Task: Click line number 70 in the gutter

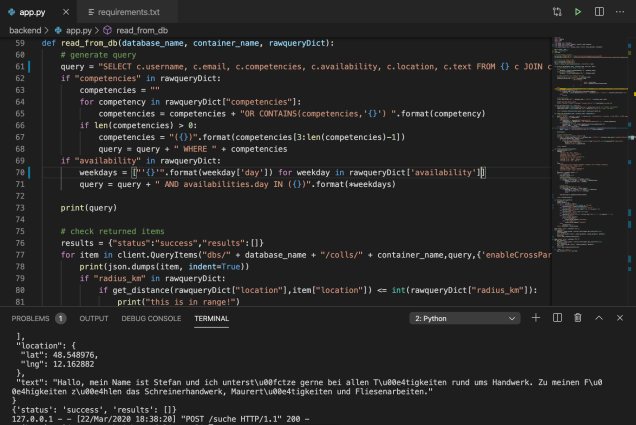Action: click(20, 172)
